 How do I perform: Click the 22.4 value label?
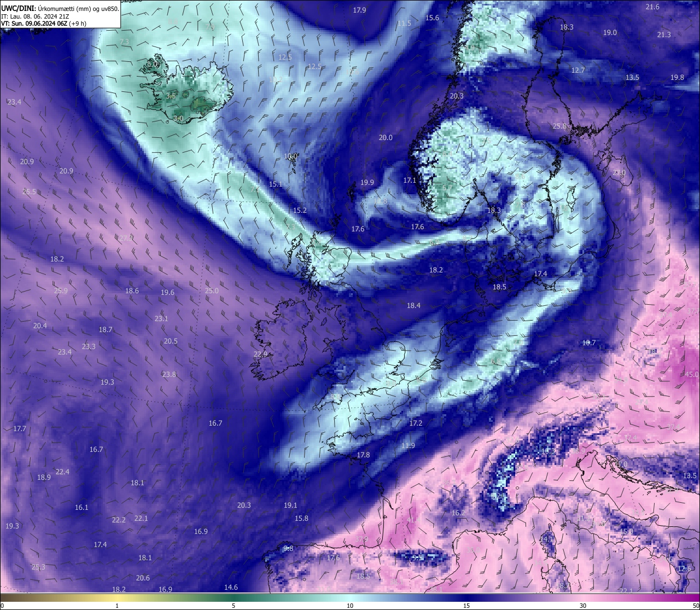[x=62, y=472]
